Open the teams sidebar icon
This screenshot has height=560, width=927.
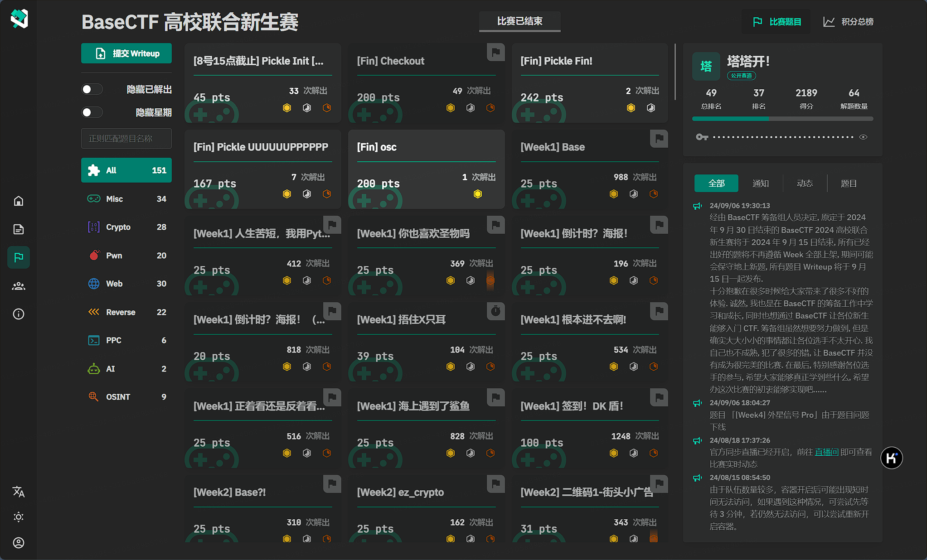click(19, 286)
